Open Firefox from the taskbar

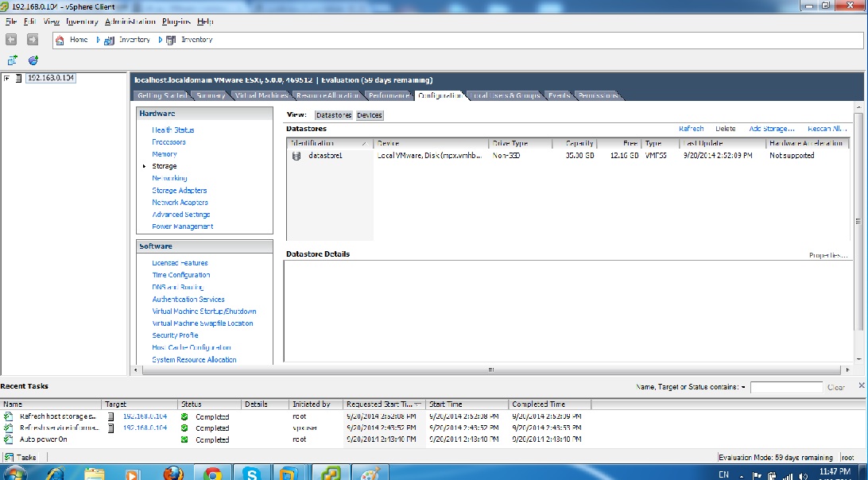pyautogui.click(x=173, y=474)
